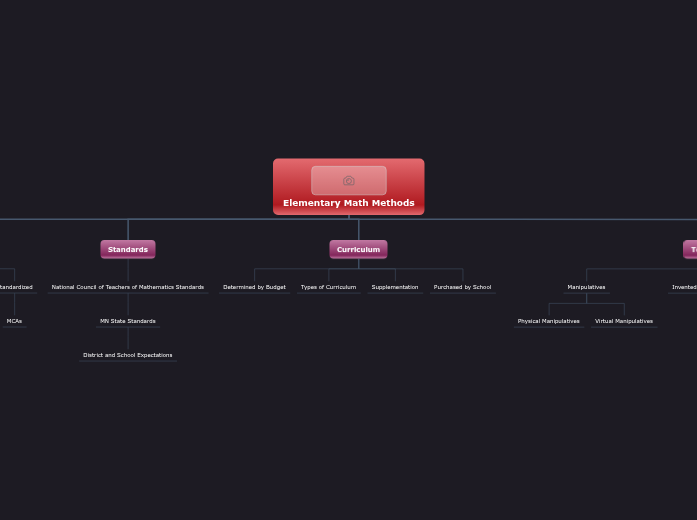Select the Types of Curriculum node
This screenshot has height=520, width=697.
pos(328,287)
